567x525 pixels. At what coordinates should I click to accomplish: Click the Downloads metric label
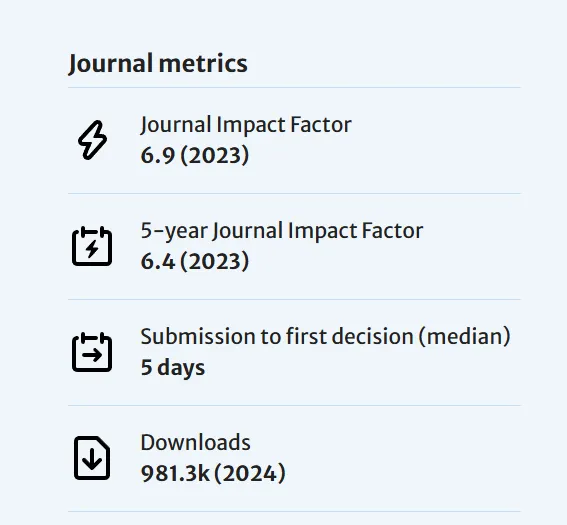[195, 442]
